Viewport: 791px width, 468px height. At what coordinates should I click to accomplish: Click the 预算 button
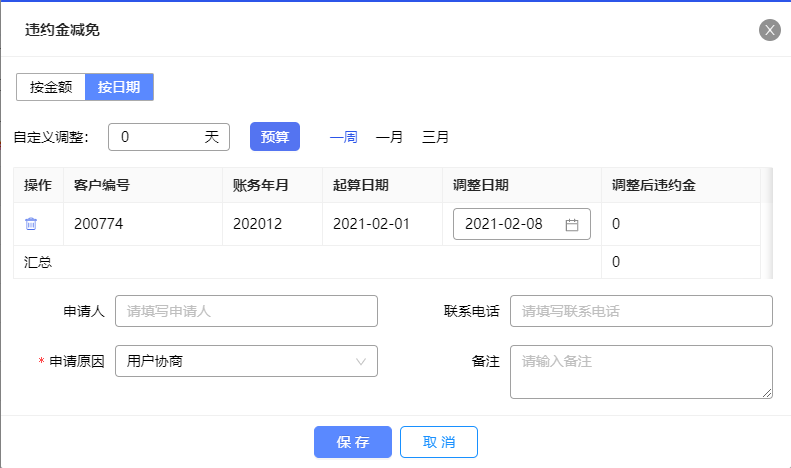(275, 137)
